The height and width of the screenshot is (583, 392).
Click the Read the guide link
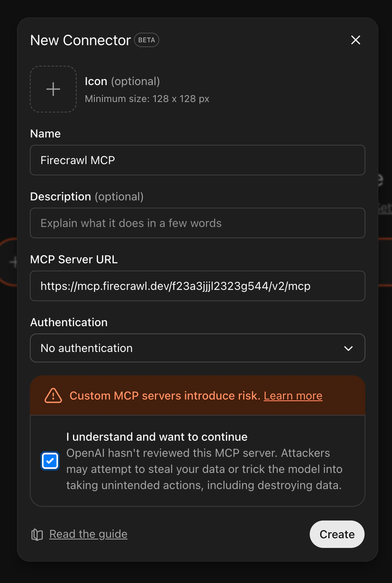(x=88, y=534)
